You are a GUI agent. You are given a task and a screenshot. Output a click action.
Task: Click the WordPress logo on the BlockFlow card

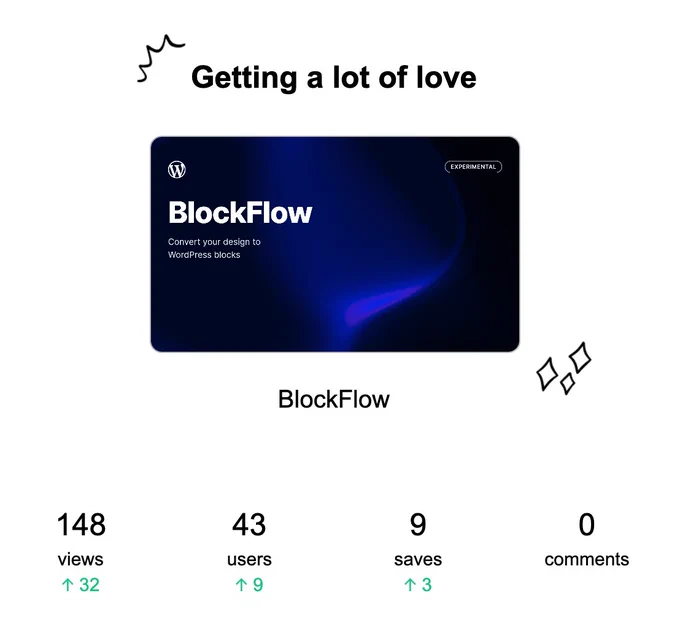tap(177, 169)
